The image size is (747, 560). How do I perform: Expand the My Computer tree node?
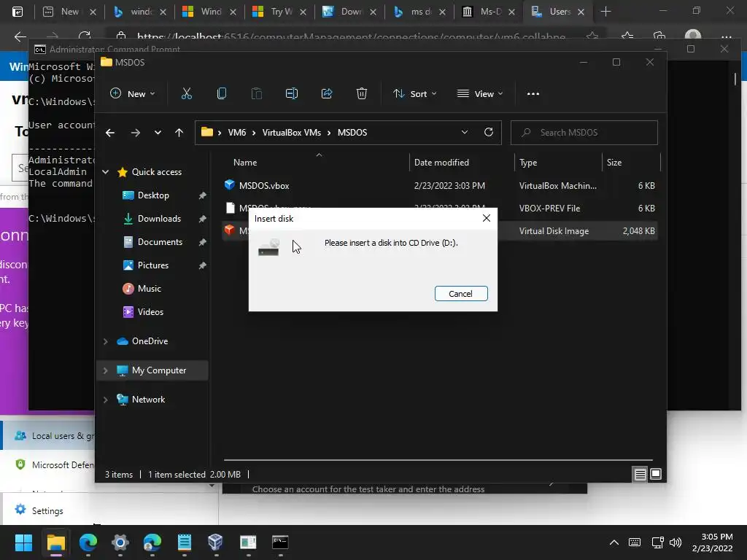pyautogui.click(x=105, y=370)
